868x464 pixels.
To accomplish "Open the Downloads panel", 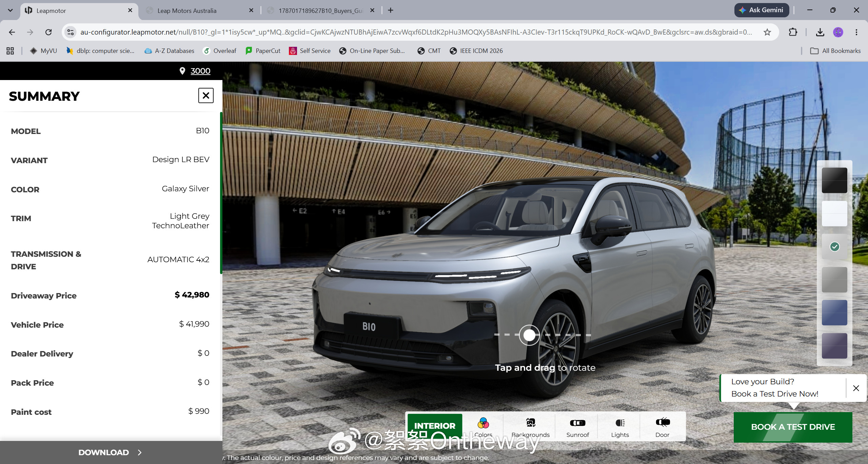I will (820, 32).
